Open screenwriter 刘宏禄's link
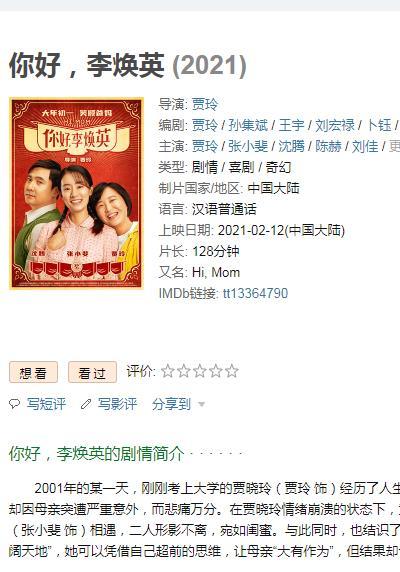400x572 pixels. (x=335, y=125)
